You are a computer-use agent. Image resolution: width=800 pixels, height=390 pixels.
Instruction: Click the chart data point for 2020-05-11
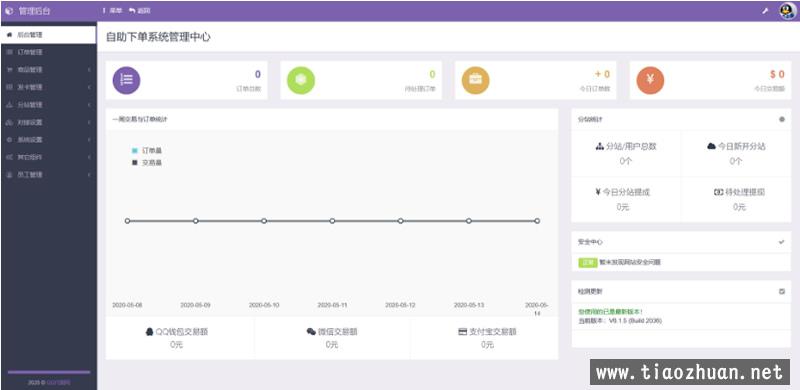click(332, 221)
